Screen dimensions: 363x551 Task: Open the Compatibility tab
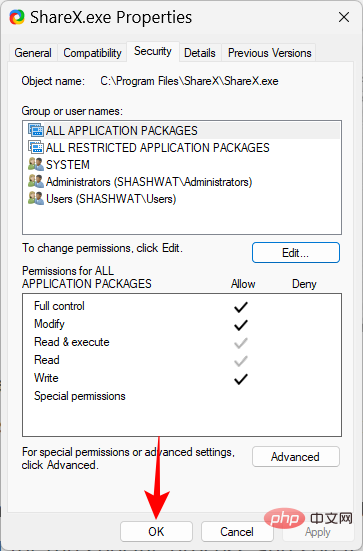point(92,53)
